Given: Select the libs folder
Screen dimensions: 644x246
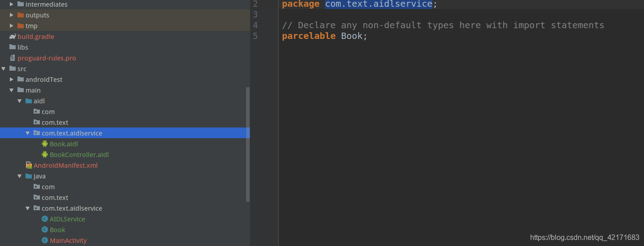Looking at the screenshot, I should (23, 47).
